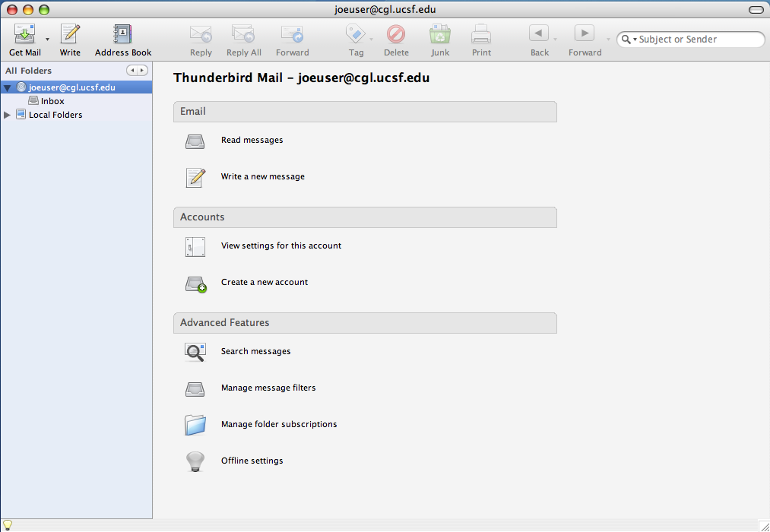Switch to next folder view arrow

[x=142, y=71]
